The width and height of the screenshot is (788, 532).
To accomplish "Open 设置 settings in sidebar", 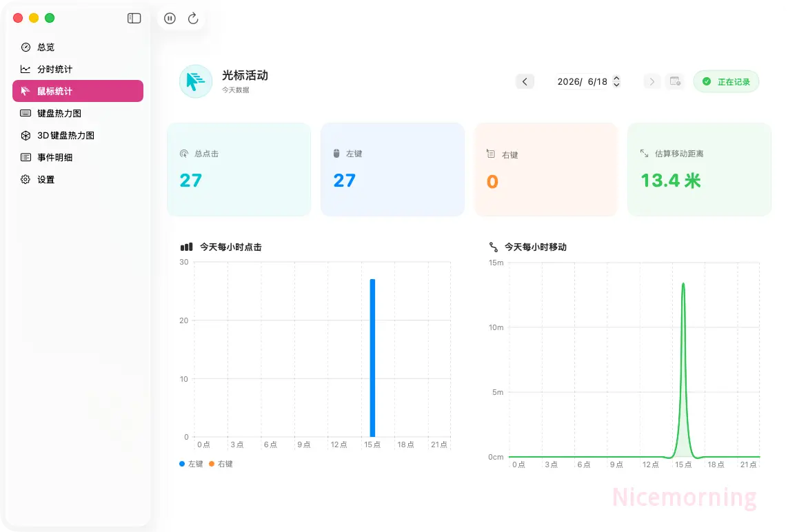I will click(x=78, y=180).
